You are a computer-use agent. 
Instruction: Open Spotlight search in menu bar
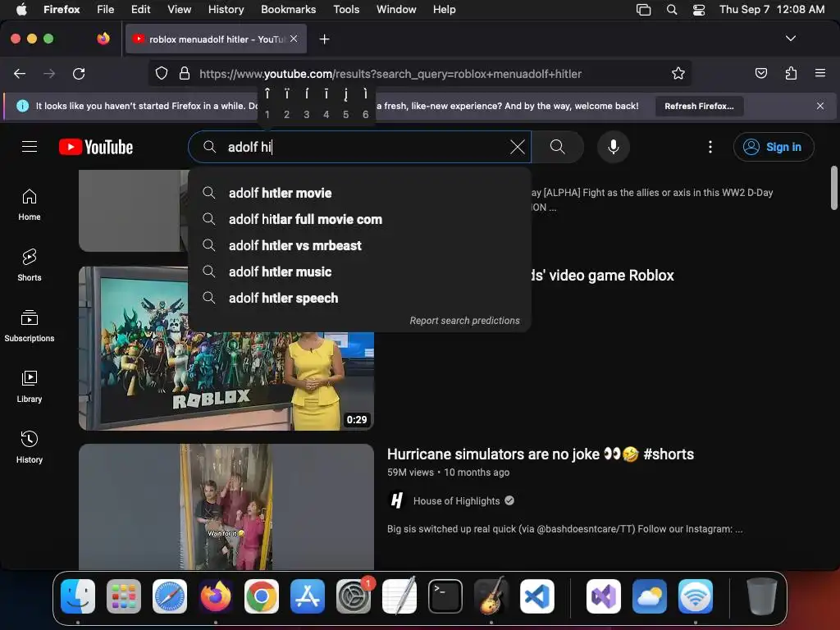click(672, 9)
